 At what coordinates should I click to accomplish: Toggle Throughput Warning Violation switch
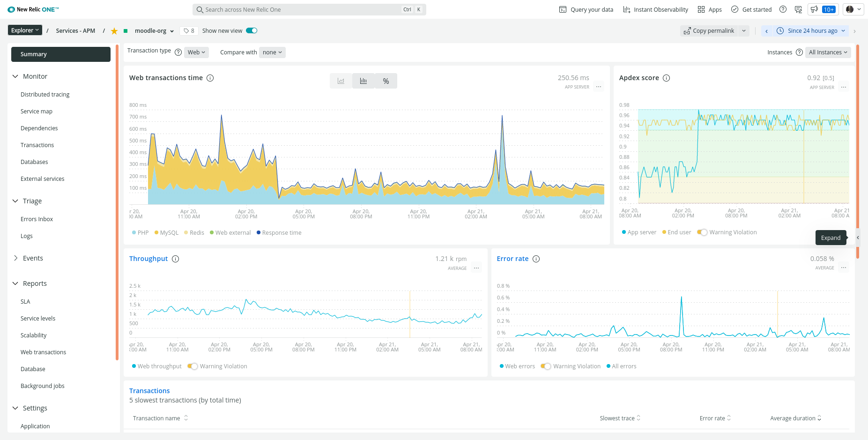coord(193,366)
